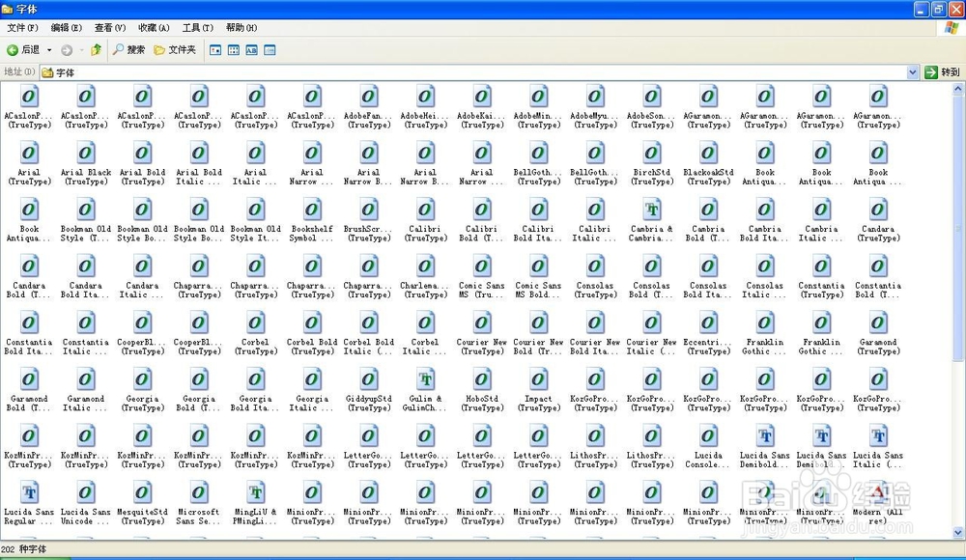This screenshot has height=560, width=966.
Task: Open the Back button history dropdown
Action: tap(48, 49)
